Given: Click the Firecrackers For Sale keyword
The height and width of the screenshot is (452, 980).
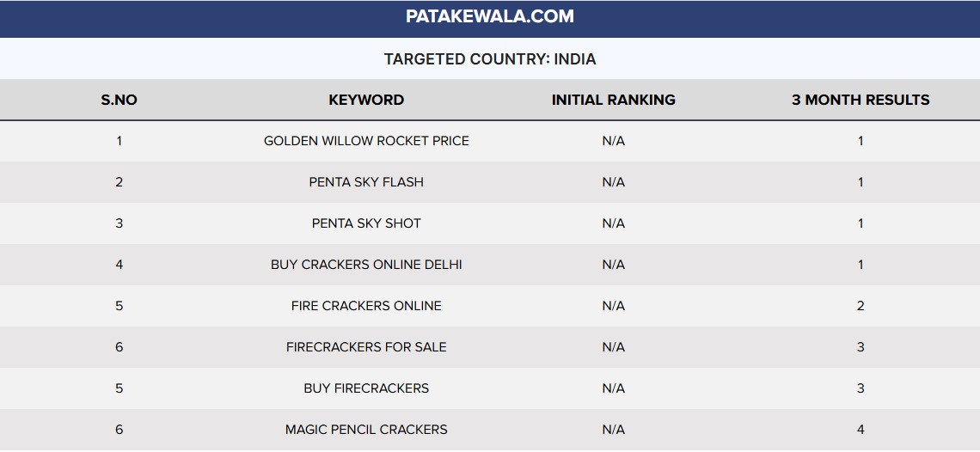Looking at the screenshot, I should [x=366, y=347].
